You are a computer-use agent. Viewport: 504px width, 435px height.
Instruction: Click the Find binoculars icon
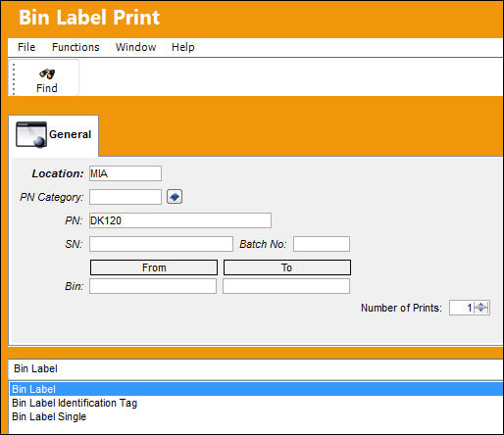47,74
